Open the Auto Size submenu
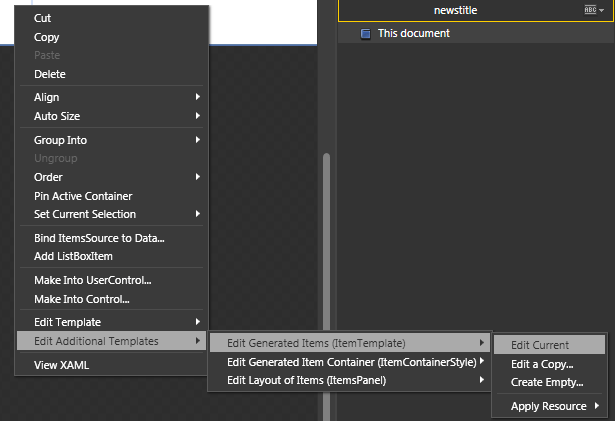This screenshot has height=421, width=615. pyautogui.click(x=111, y=116)
